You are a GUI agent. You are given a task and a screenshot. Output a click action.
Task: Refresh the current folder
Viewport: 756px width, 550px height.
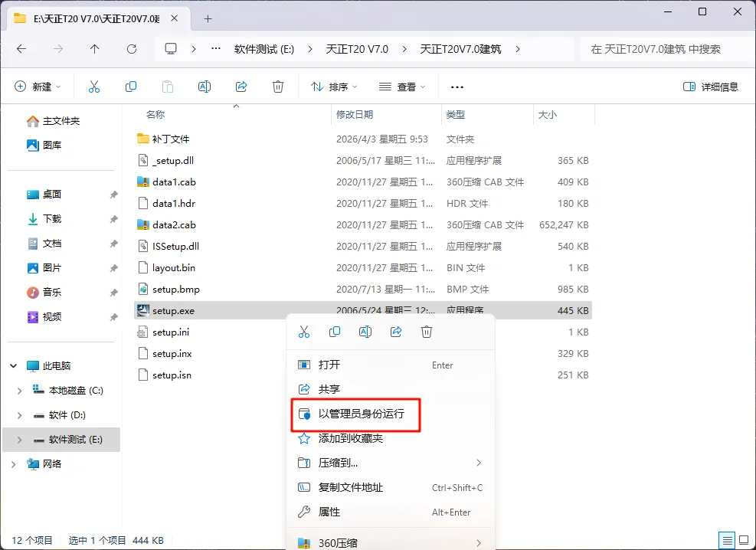coord(132,49)
